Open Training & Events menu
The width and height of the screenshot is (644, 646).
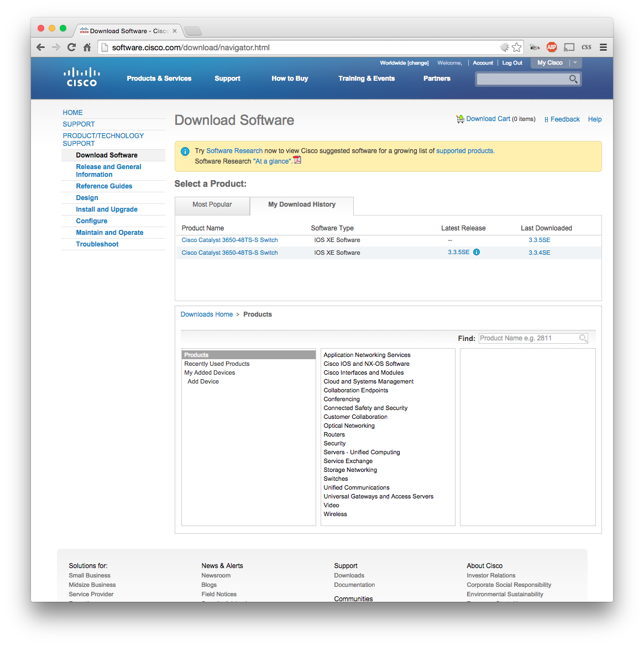[x=366, y=78]
